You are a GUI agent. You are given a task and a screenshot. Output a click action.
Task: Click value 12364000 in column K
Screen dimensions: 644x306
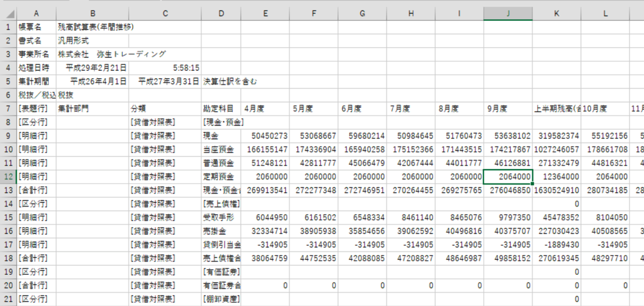(556, 177)
